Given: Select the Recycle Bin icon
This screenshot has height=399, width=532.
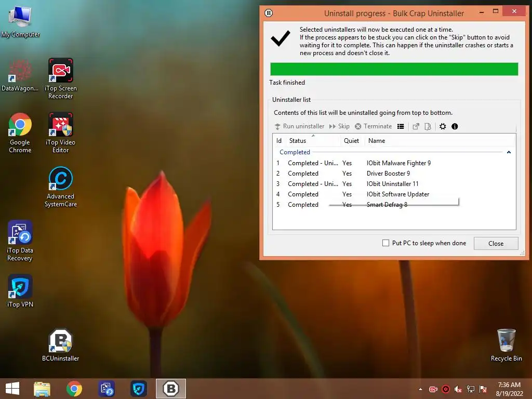Looking at the screenshot, I should [x=506, y=345].
